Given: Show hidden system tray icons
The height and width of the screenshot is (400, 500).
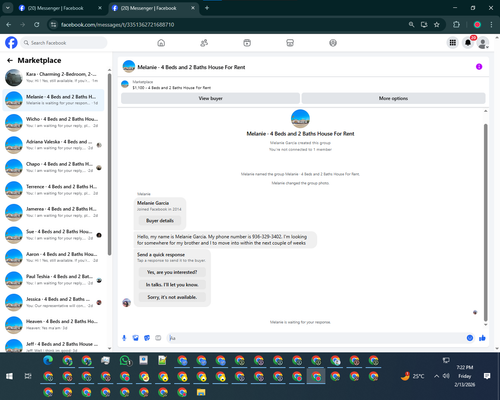Looking at the screenshot, I should tap(436, 376).
